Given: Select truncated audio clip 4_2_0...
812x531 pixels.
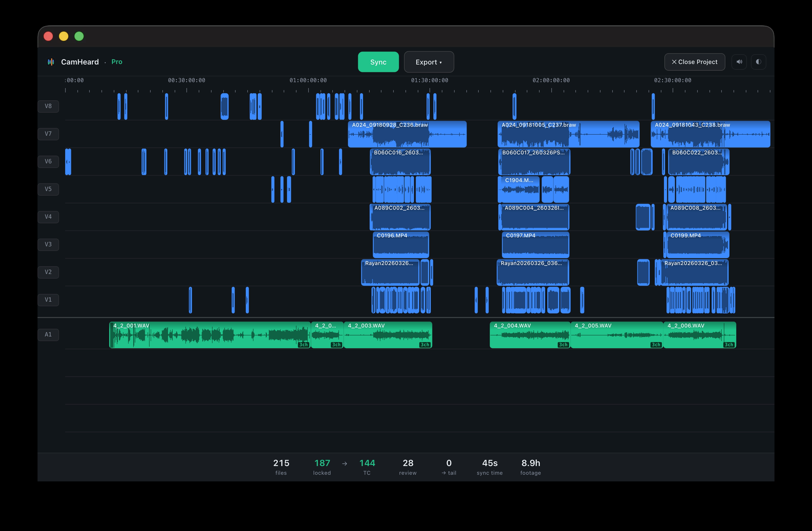Looking at the screenshot, I should point(327,335).
